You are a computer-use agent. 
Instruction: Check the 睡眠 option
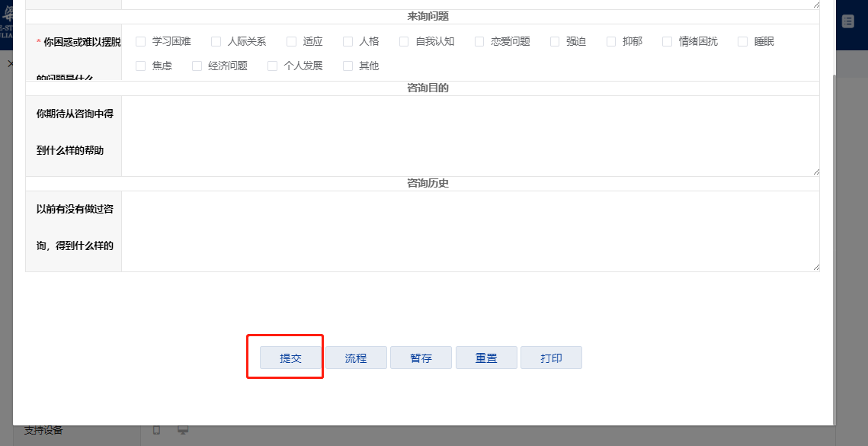743,42
